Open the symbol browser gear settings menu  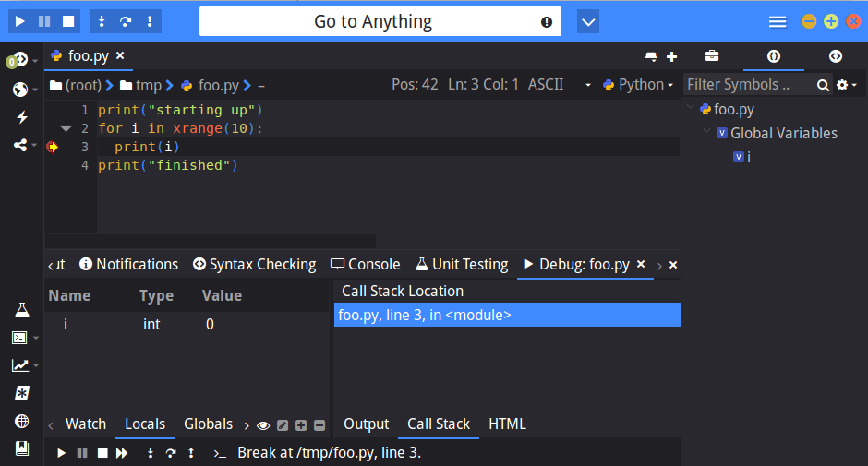coord(846,85)
